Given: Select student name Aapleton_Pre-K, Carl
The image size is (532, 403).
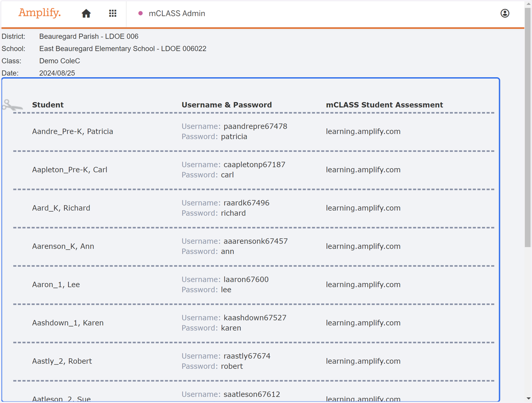Looking at the screenshot, I should (70, 170).
